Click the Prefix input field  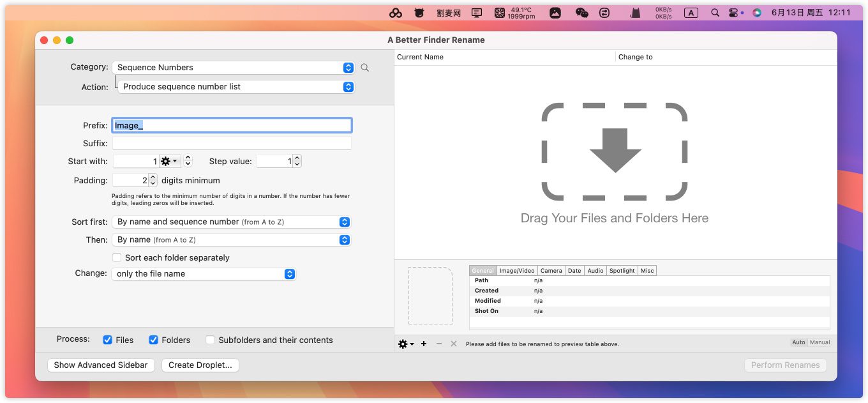232,125
